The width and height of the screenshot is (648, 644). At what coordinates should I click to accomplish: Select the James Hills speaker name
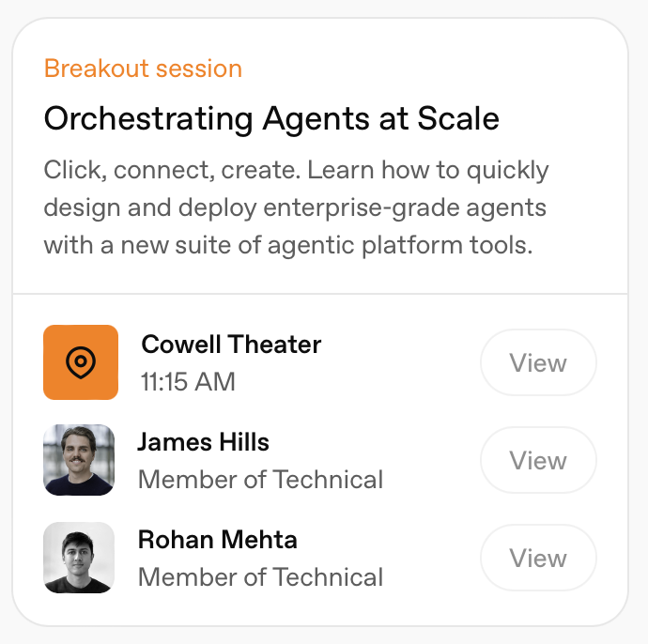coord(203,442)
